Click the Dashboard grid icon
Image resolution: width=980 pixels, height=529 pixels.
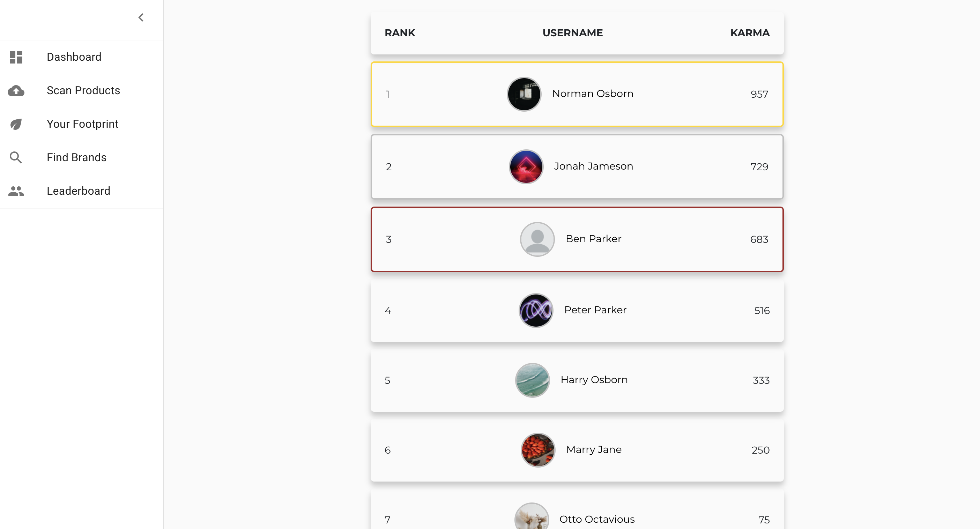coord(16,57)
